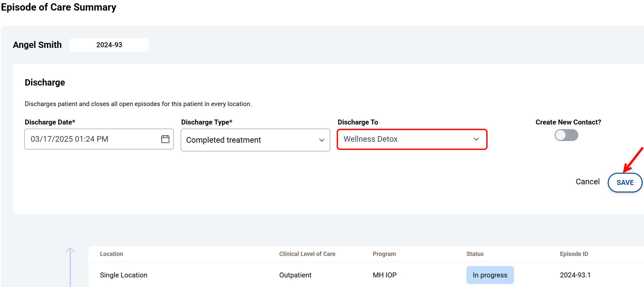Click the Status column header
Screen dimensions: 644x287
point(475,254)
